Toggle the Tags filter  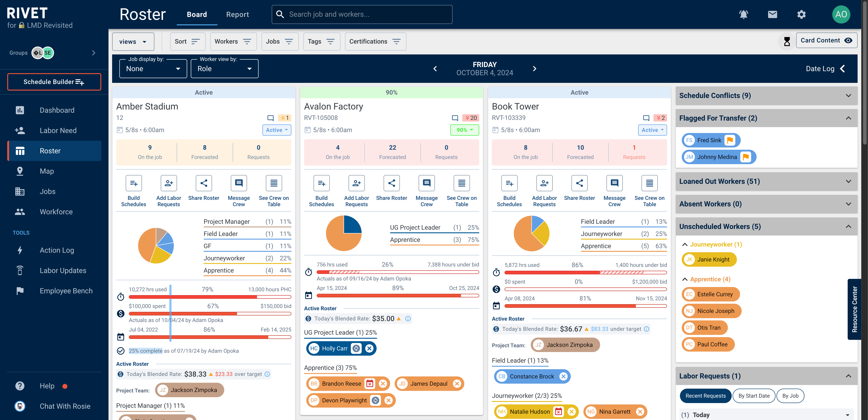coord(321,41)
